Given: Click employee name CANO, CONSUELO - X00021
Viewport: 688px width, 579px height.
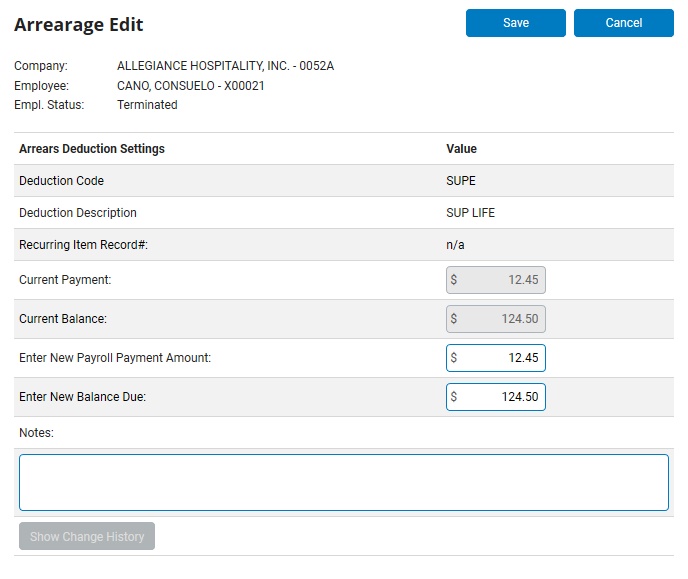Looking at the screenshot, I should (191, 86).
